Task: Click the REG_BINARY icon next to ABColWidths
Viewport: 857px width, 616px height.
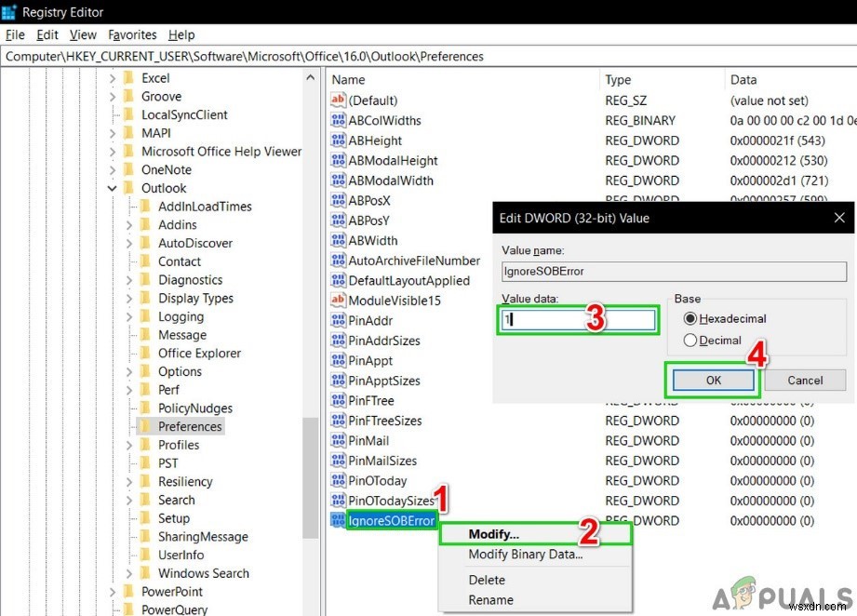Action: point(341,120)
